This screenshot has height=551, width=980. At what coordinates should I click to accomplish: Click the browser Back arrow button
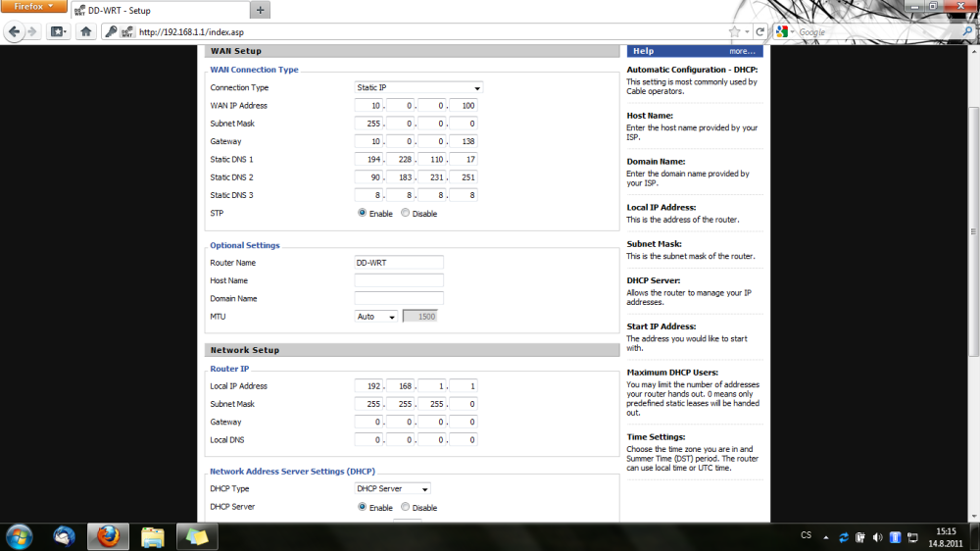pyautogui.click(x=14, y=31)
